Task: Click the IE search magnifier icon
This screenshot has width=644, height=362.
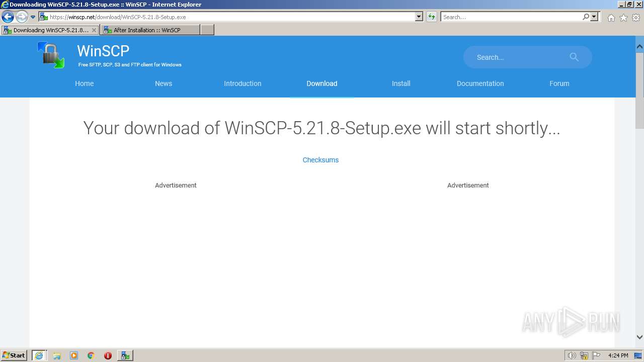Action: click(586, 17)
